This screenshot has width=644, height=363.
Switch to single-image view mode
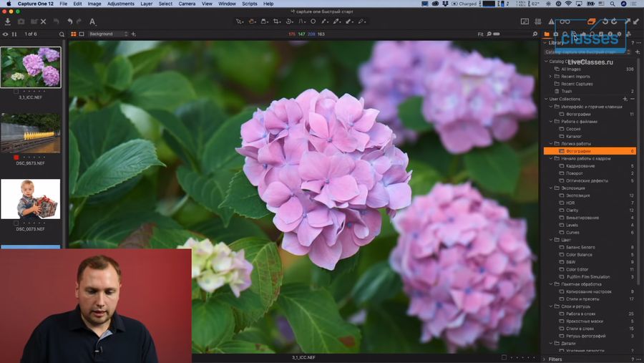tap(82, 34)
